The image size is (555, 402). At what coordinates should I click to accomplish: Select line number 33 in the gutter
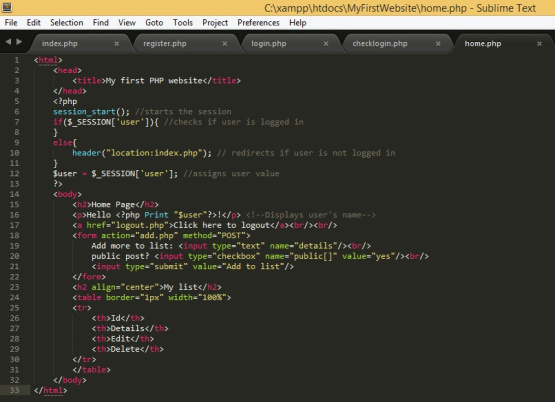[15, 390]
